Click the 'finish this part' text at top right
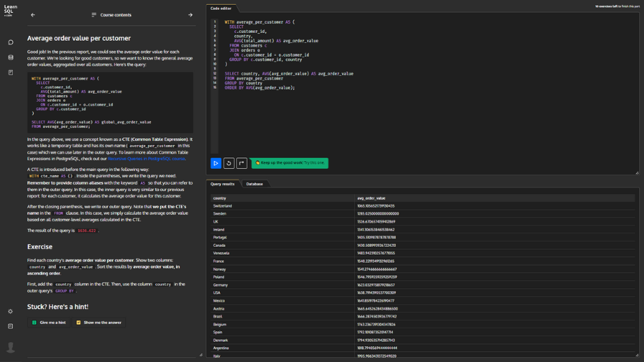 click(630, 6)
